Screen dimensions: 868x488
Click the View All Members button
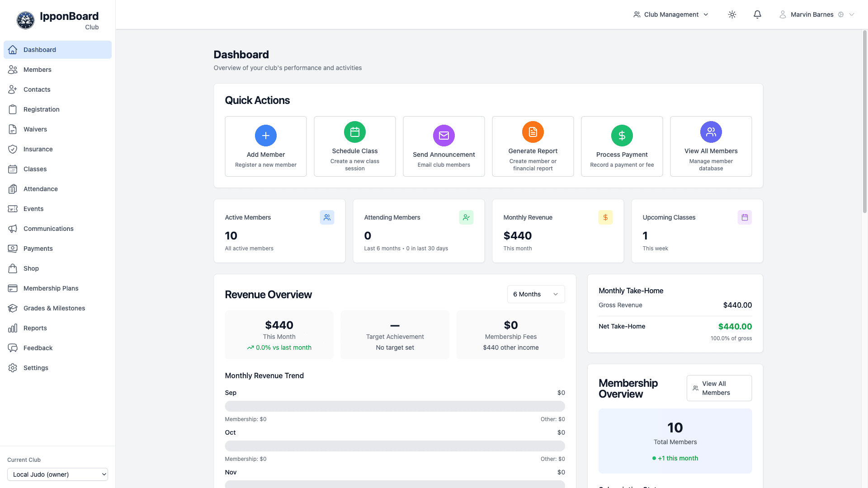tap(719, 388)
